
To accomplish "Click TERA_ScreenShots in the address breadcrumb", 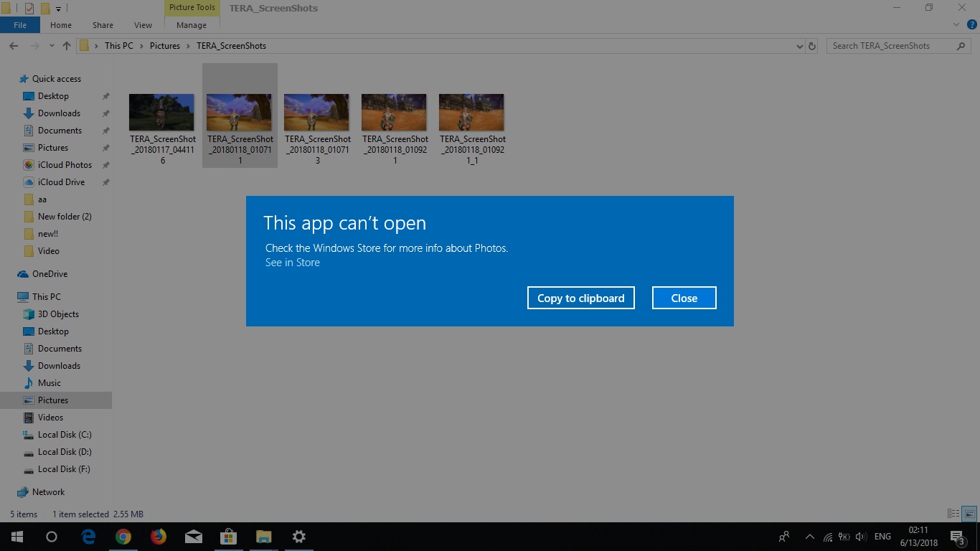I will point(231,46).
